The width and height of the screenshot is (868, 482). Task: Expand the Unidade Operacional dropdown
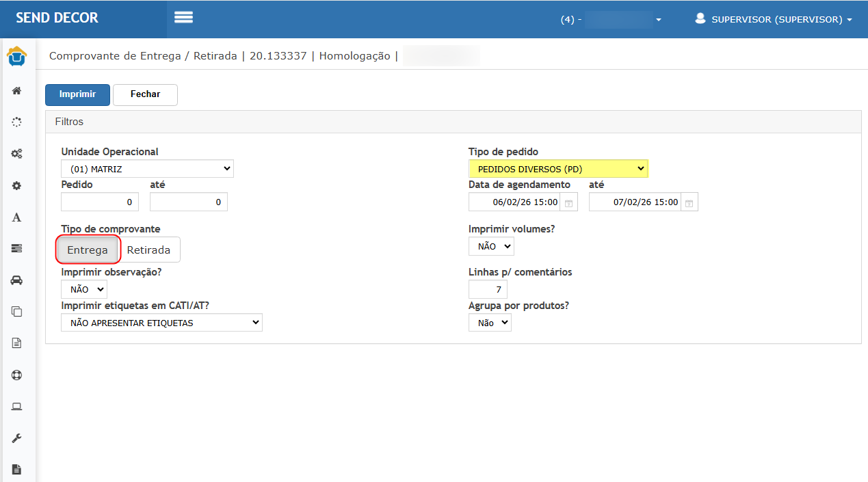147,169
